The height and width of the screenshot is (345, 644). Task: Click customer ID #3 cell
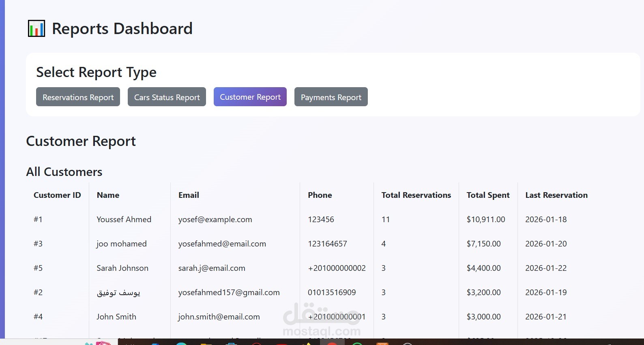click(38, 244)
